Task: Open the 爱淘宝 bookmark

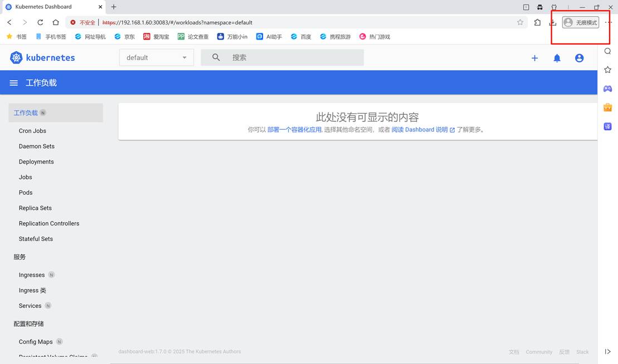Action: (x=156, y=37)
